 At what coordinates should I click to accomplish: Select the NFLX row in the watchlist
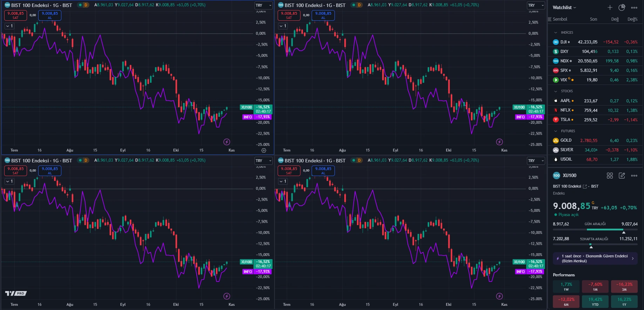pyautogui.click(x=595, y=110)
